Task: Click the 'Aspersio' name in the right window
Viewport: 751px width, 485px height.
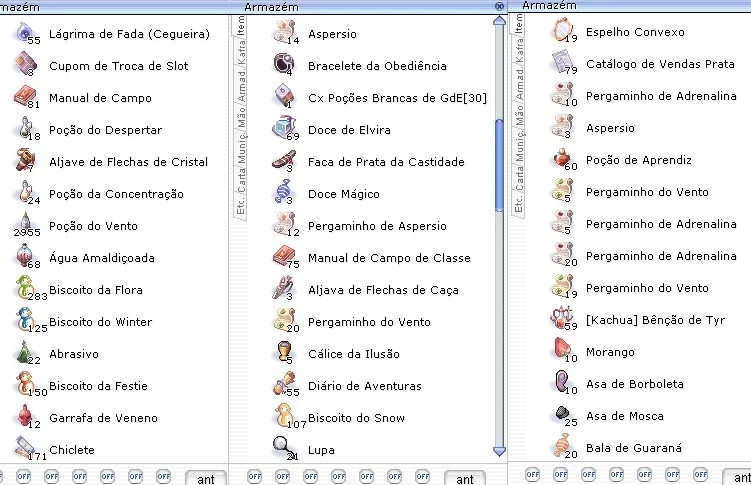Action: (610, 128)
